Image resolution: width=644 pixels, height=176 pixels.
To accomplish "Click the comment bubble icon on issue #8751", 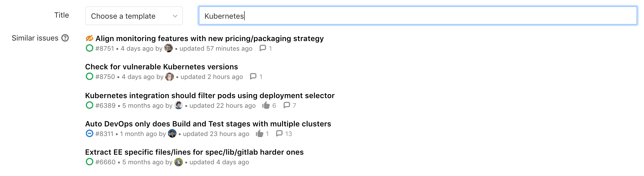I will point(263,48).
